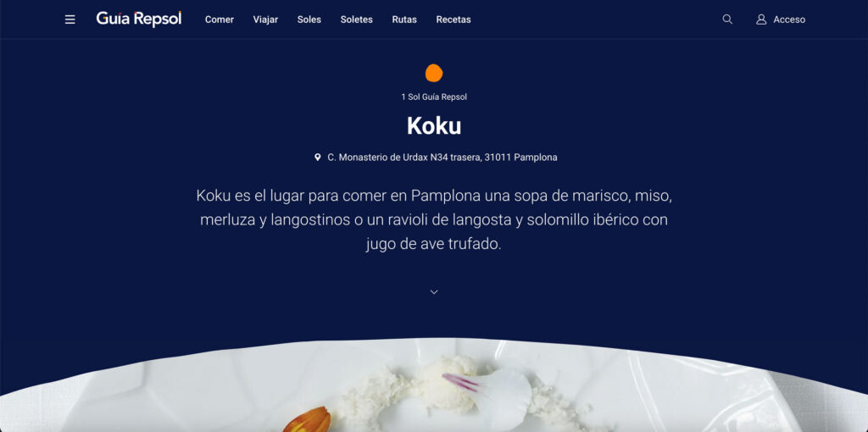868x432 pixels.
Task: Open the Comer menu item
Action: coord(220,19)
